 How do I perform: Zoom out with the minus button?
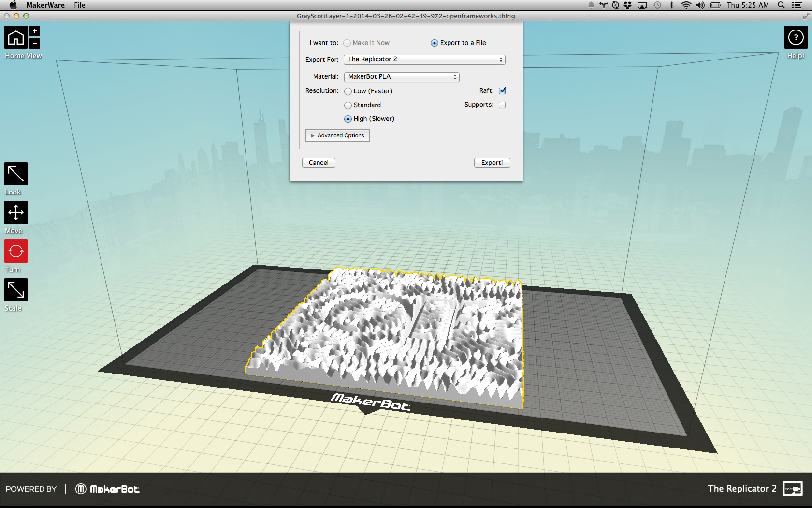(35, 44)
